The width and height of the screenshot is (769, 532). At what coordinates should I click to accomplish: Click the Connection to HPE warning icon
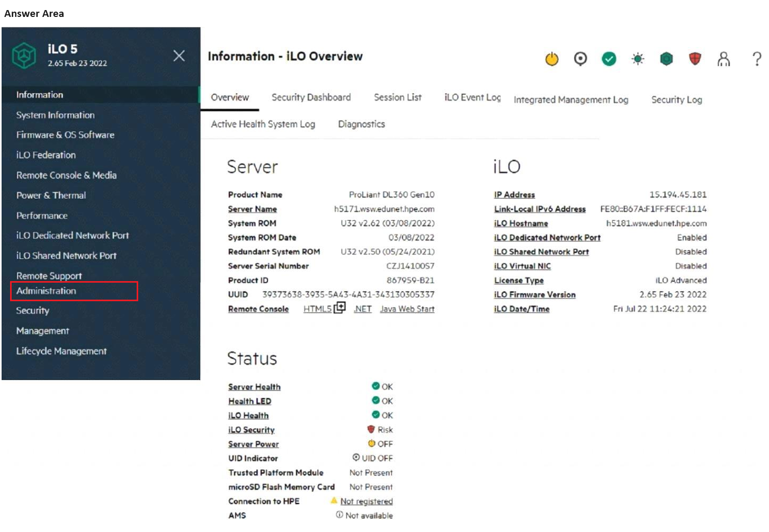click(x=334, y=500)
